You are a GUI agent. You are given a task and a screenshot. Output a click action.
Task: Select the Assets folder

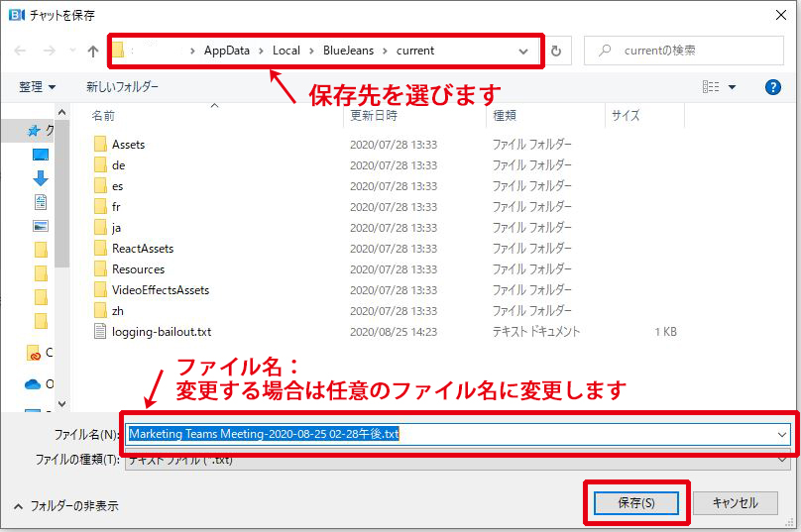(129, 145)
